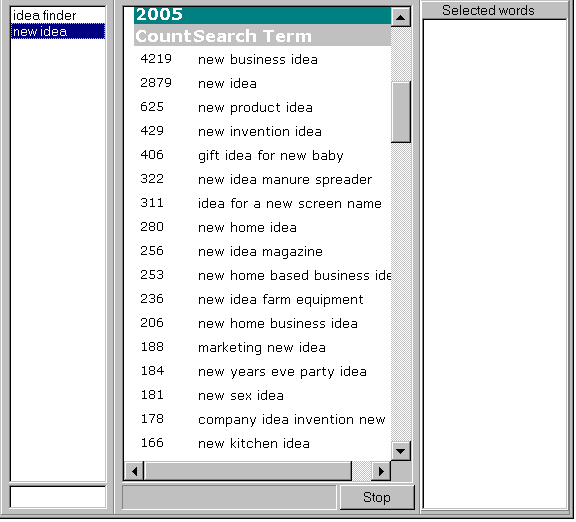Click the horizontal scrollbar thumb below results
This screenshot has width=576, height=522.
coord(248,471)
